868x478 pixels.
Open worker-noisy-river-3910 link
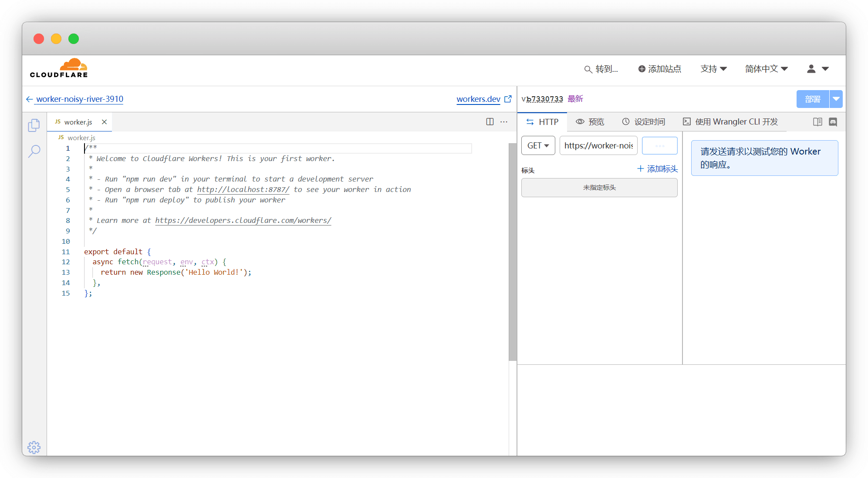click(x=80, y=99)
